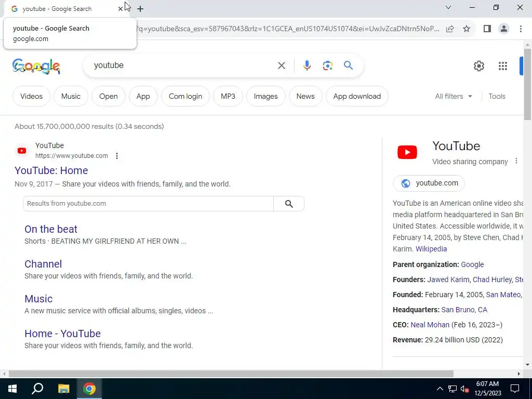Open the San Mateo founded link
The image size is (532, 399).
click(503, 295)
